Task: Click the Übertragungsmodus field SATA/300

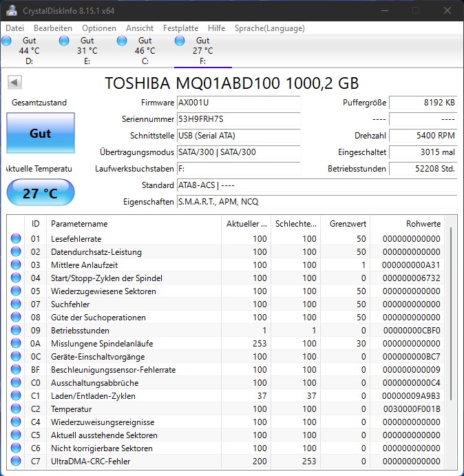Action: click(x=238, y=152)
